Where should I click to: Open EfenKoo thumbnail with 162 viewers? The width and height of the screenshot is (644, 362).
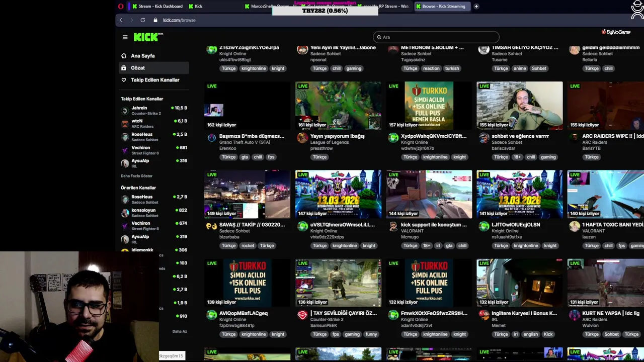coord(247,106)
